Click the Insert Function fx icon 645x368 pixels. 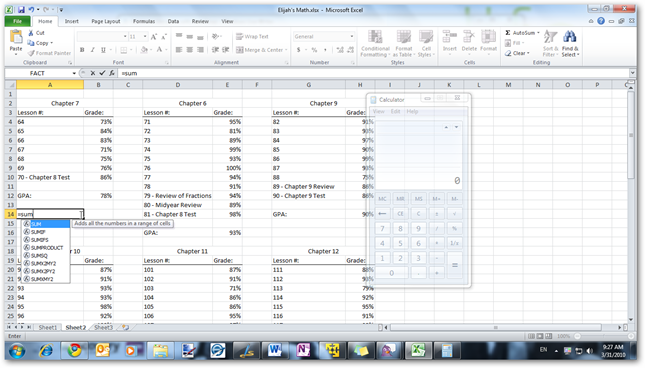112,73
